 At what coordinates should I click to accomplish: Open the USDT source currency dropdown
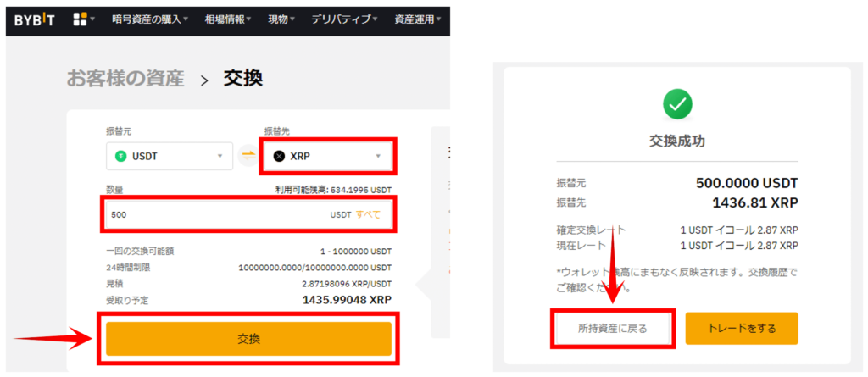click(x=170, y=157)
